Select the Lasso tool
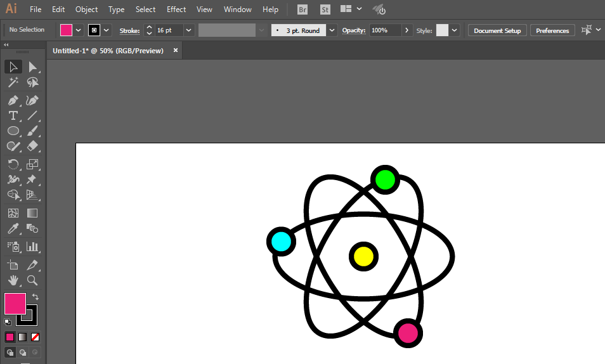The width and height of the screenshot is (605, 364). [x=32, y=82]
